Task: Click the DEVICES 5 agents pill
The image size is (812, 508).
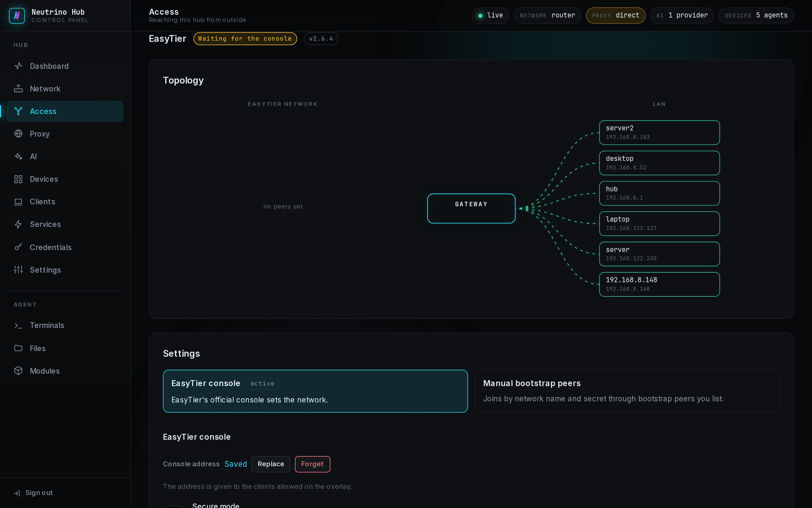Action: click(756, 16)
